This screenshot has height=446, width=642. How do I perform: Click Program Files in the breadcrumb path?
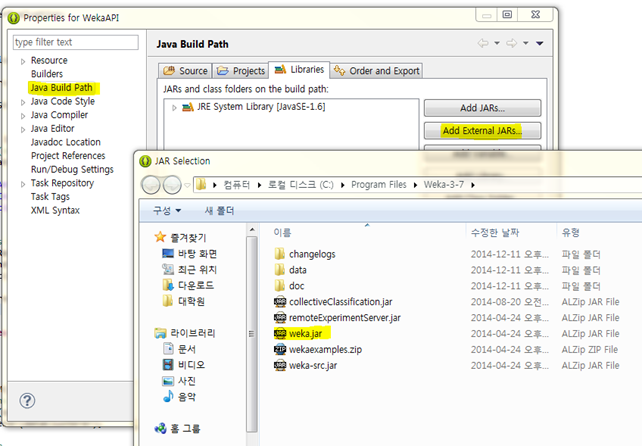click(379, 185)
